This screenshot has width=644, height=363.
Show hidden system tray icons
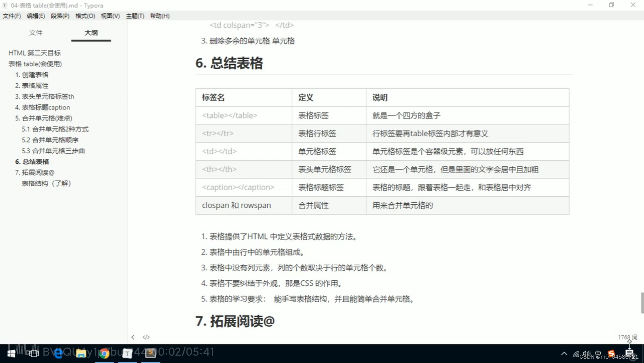tap(564, 354)
